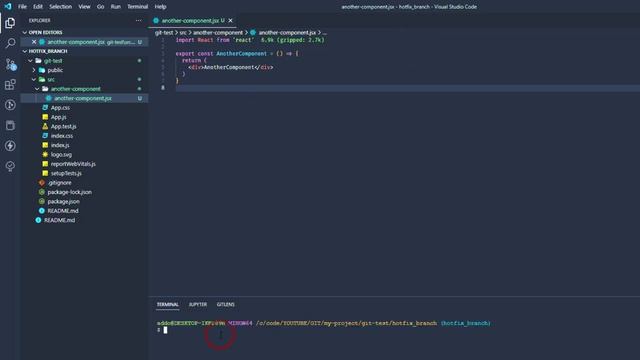Close another-component.jsx in Open Editors

click(34, 42)
